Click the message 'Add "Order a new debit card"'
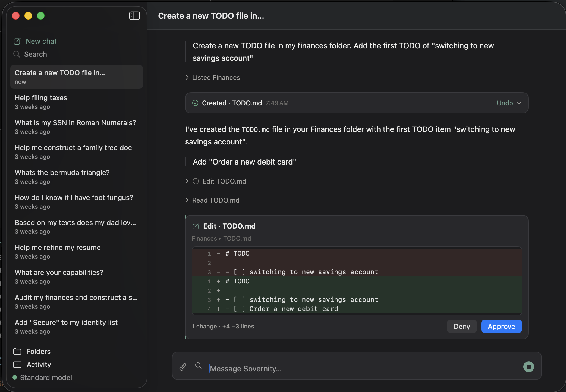 pyautogui.click(x=244, y=162)
